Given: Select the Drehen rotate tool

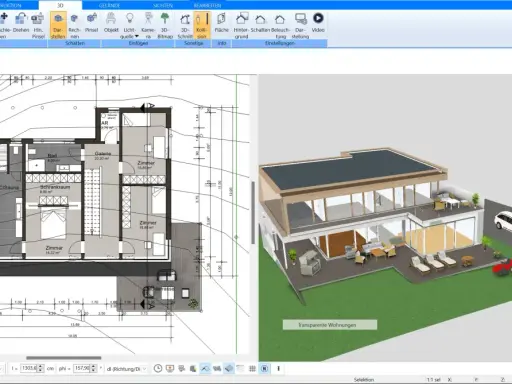Looking at the screenshot, I should coord(21,23).
